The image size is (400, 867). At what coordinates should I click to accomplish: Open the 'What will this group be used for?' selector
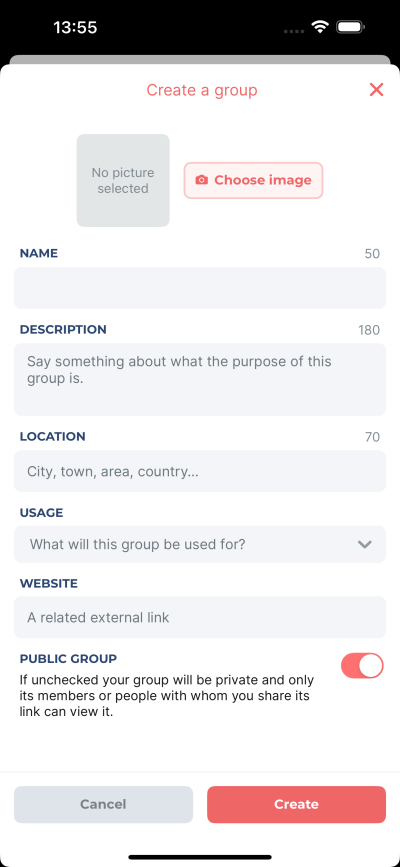(200, 544)
